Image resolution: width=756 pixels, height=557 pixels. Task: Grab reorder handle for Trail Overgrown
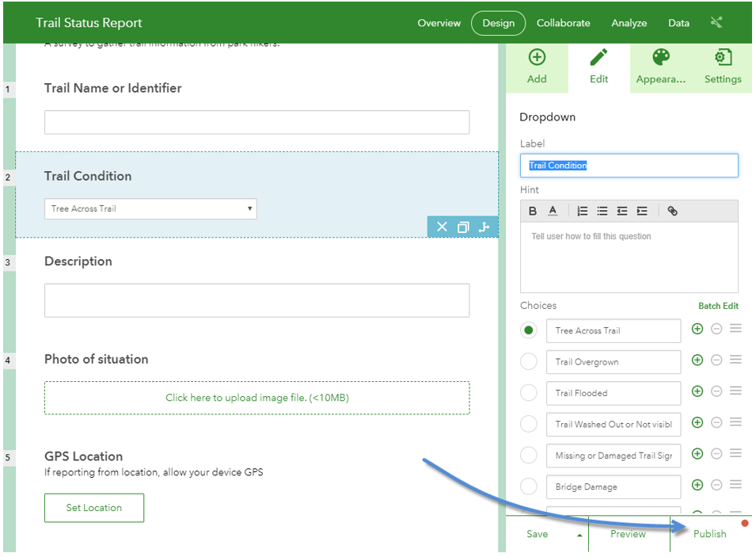click(x=735, y=360)
